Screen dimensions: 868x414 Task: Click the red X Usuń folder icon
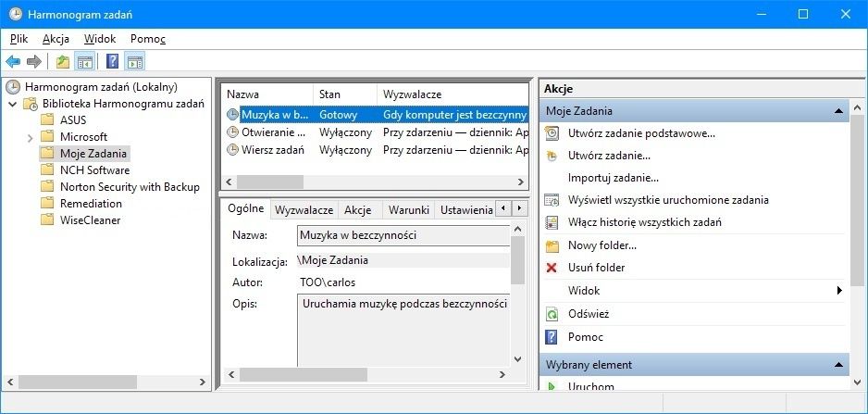(x=552, y=268)
